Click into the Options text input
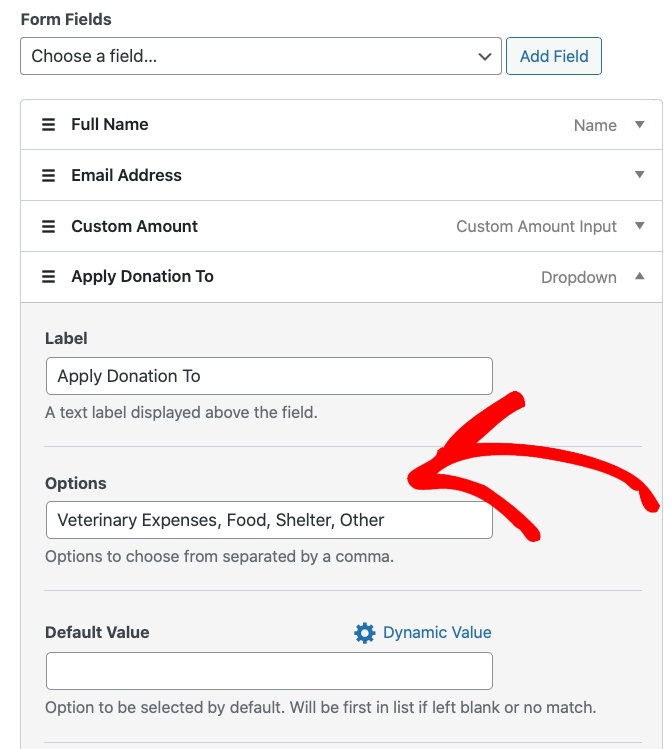This screenshot has height=749, width=671. (x=269, y=520)
